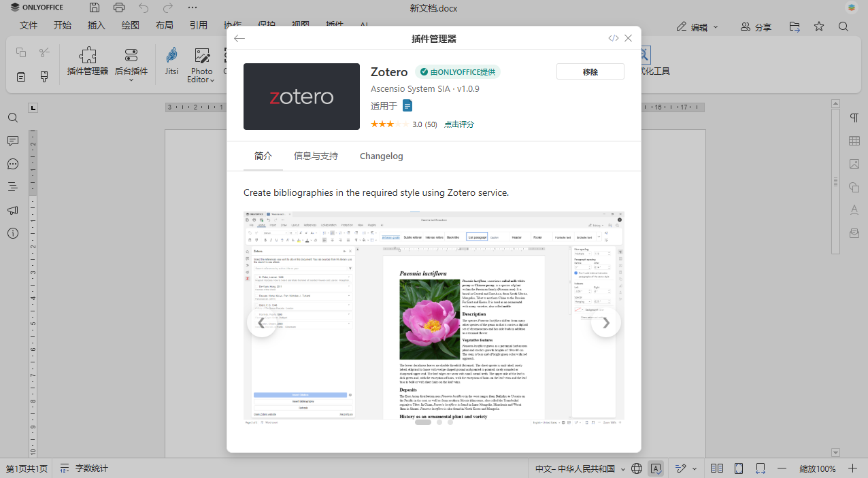Click the globe document language icon

tap(637, 468)
